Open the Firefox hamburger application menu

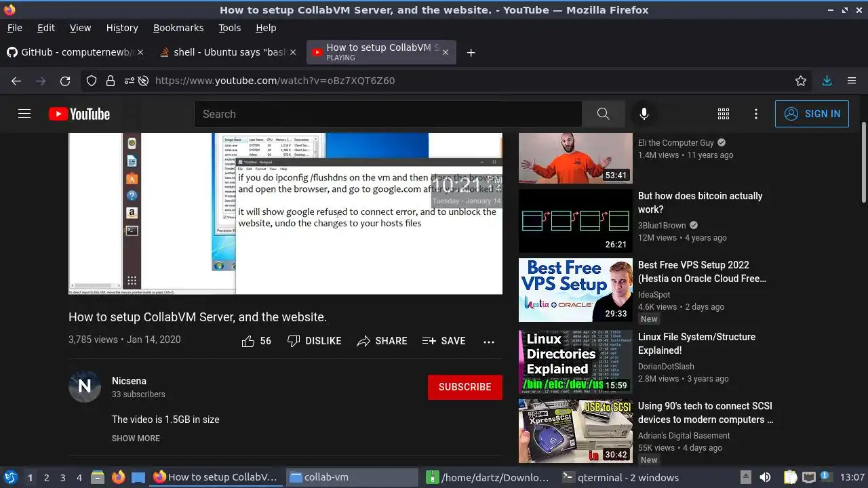pyautogui.click(x=852, y=81)
